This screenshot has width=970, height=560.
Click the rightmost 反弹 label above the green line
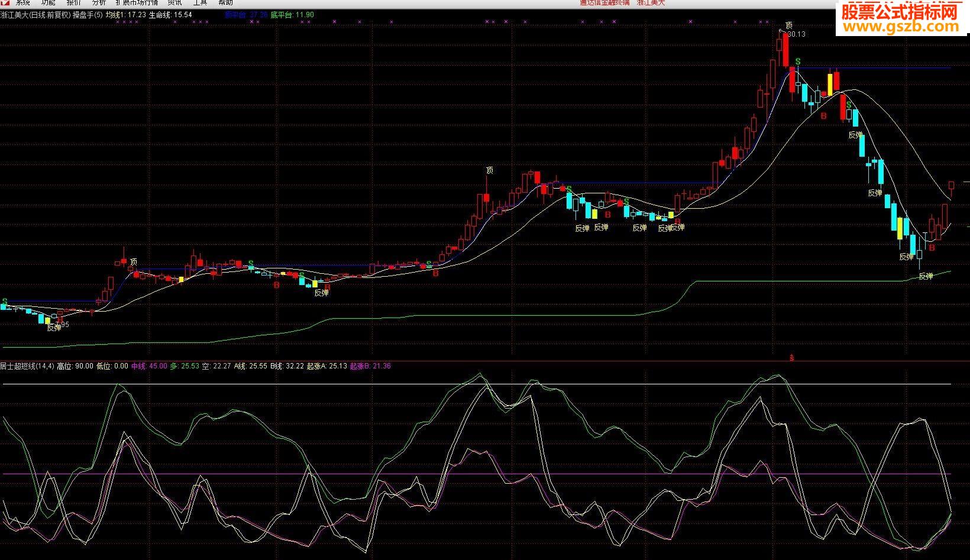tap(926, 276)
